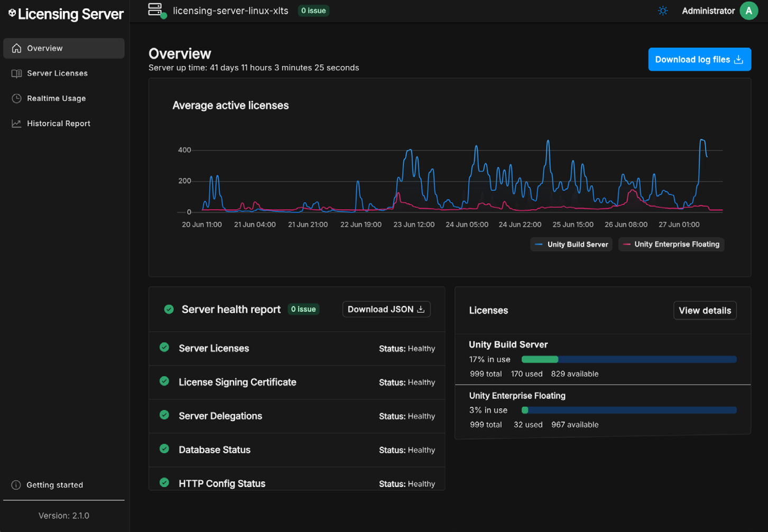The image size is (768, 532).
Task: Toggle Unity Build Server legend series
Action: [x=571, y=244]
